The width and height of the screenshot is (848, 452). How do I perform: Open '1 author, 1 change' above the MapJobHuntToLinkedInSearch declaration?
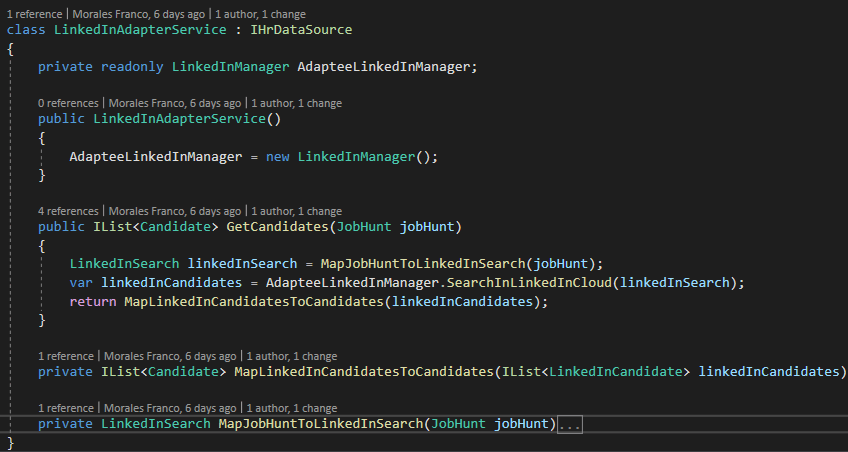click(292, 408)
